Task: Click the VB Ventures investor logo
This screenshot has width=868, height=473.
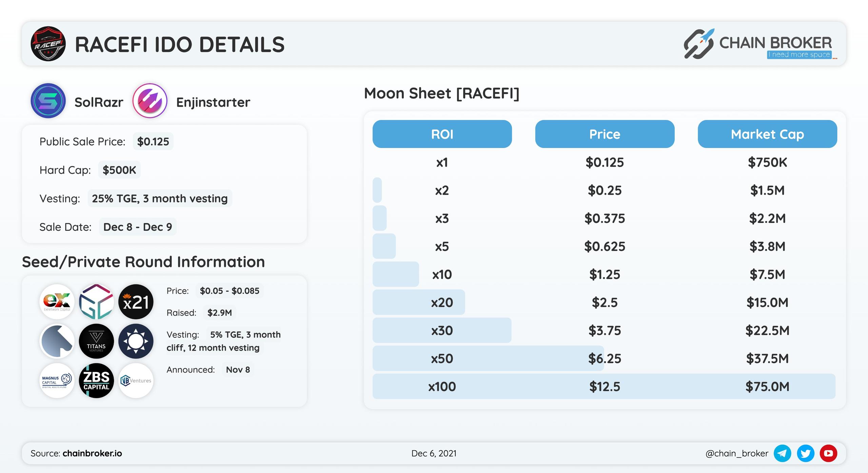Action: [136, 381]
